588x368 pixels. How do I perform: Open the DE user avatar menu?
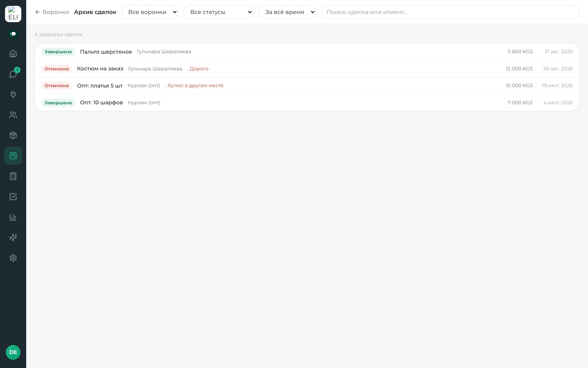13,352
